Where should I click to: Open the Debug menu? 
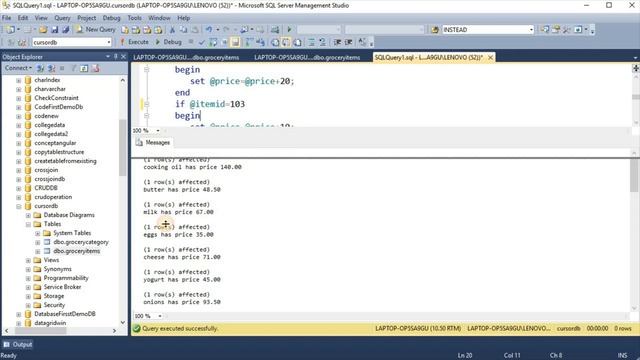coord(111,18)
